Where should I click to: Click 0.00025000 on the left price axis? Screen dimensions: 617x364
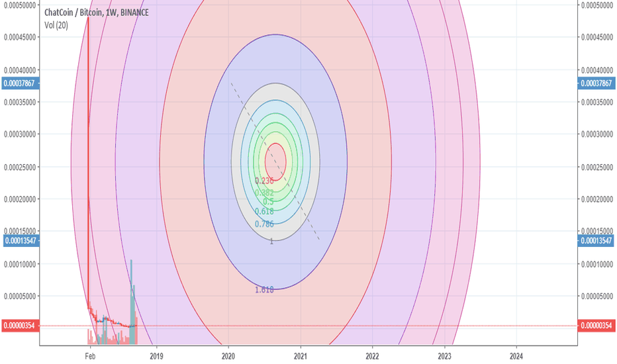20,167
